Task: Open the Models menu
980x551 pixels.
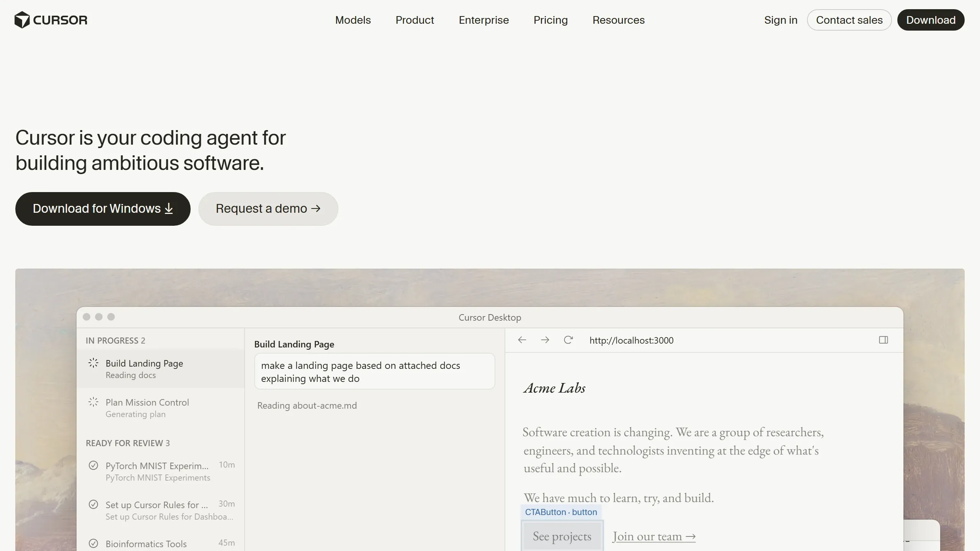Action: pos(353,20)
